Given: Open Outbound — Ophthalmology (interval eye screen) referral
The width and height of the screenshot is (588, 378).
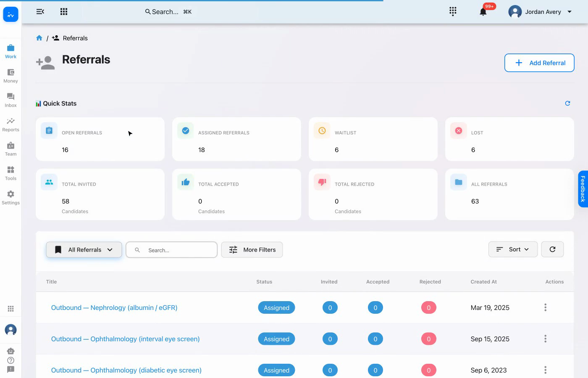Looking at the screenshot, I should coord(125,339).
